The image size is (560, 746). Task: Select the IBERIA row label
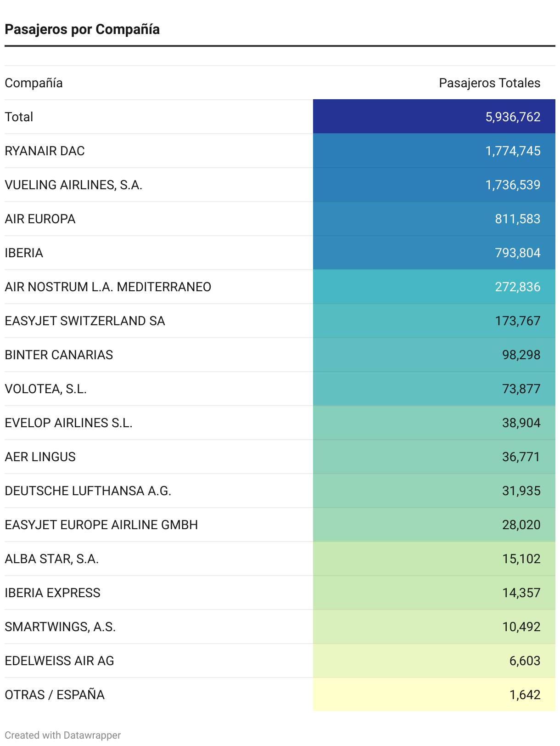[x=24, y=253]
